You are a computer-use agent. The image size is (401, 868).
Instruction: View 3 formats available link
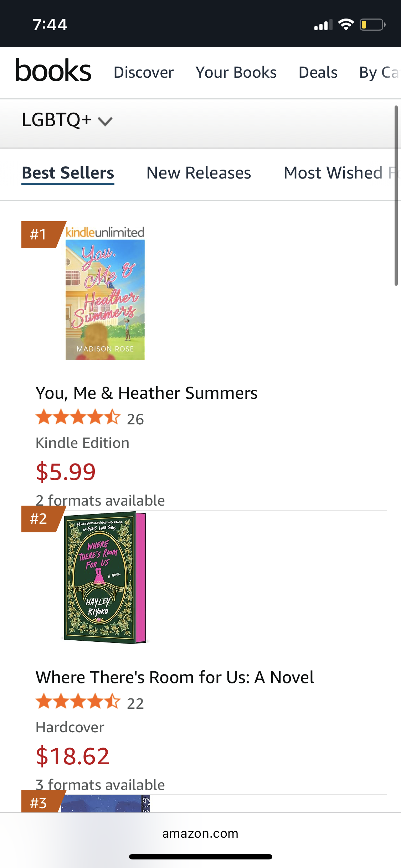point(100,785)
